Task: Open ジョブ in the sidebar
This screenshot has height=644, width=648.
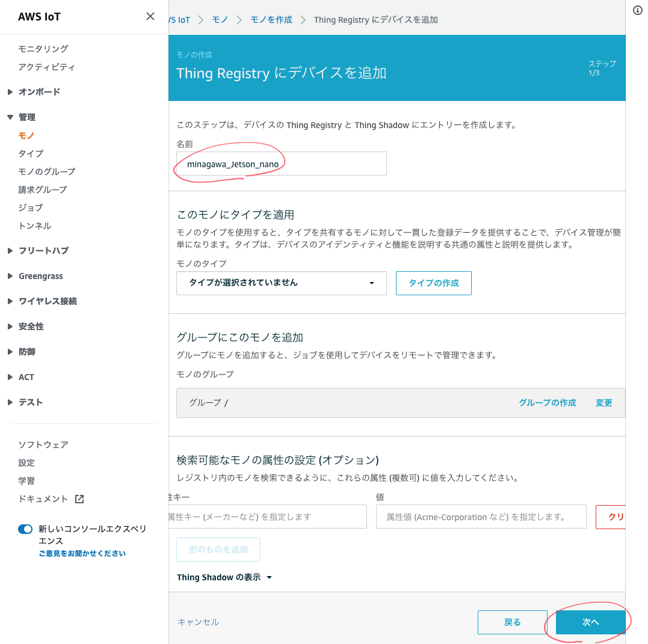Action: click(x=31, y=207)
